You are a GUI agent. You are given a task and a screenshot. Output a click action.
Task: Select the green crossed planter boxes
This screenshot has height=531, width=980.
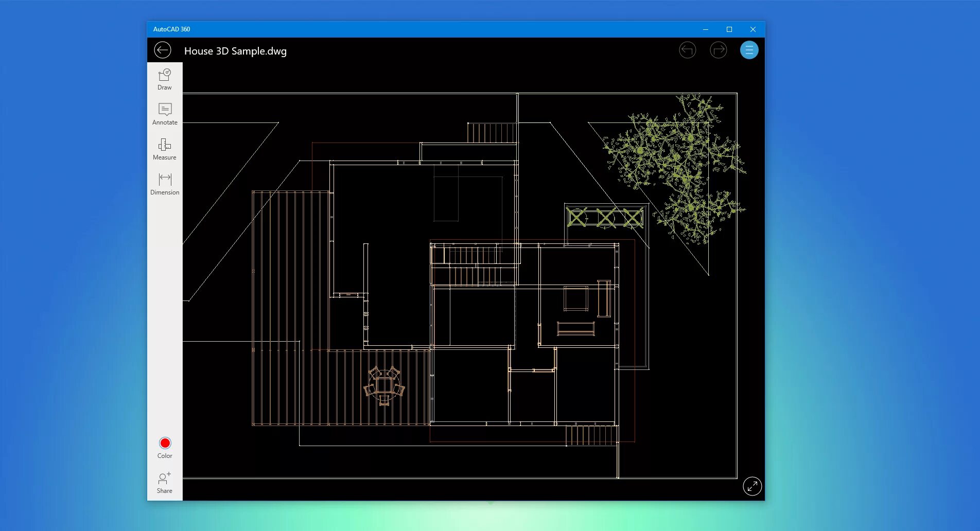pyautogui.click(x=605, y=218)
